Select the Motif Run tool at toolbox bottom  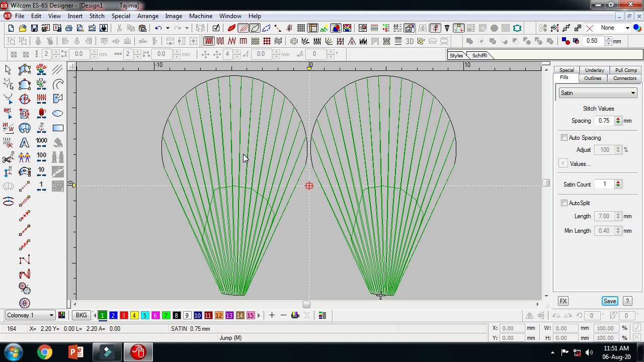24,303
